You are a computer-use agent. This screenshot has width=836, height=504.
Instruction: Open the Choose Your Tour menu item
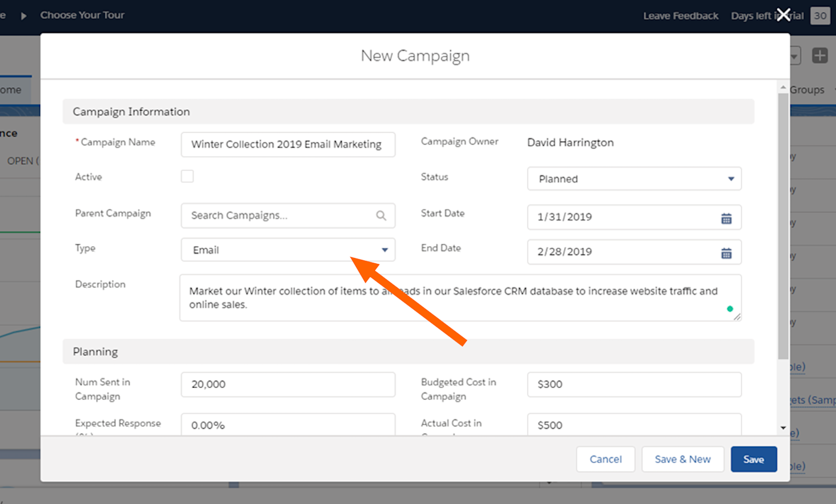tap(82, 15)
